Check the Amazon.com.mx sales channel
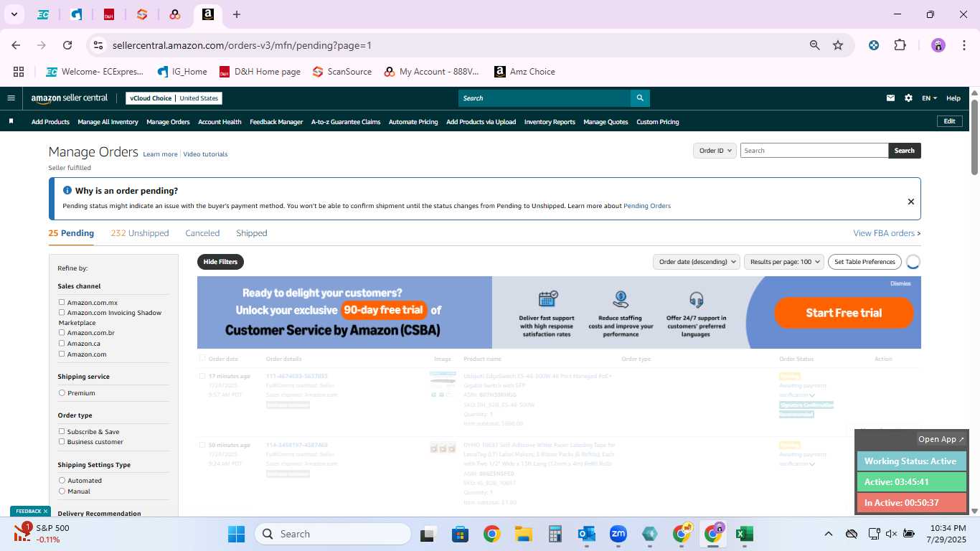The image size is (980, 551). pos(62,303)
